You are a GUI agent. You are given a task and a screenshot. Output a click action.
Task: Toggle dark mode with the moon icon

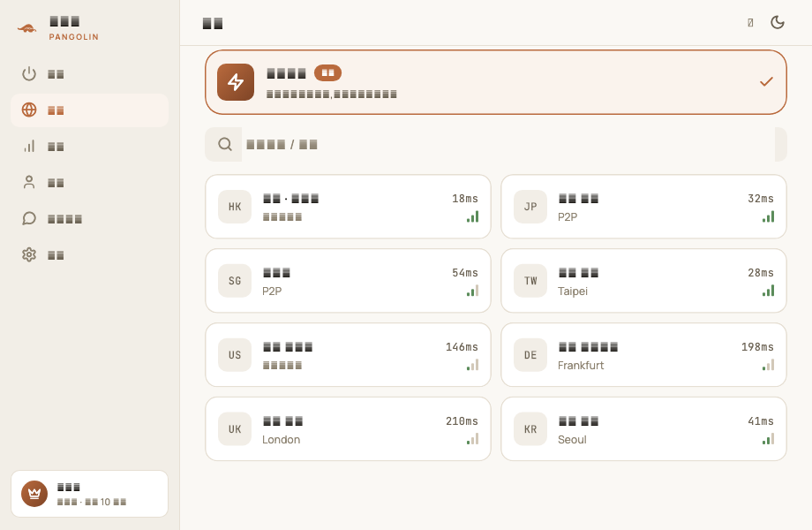(778, 22)
